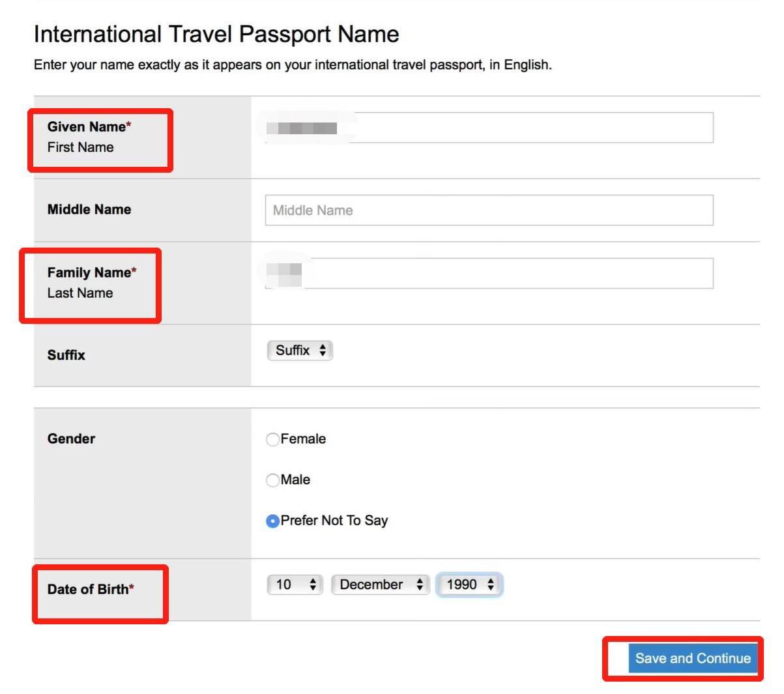Click the Suffix row label
Screen dimensions: 784x694
66,355
